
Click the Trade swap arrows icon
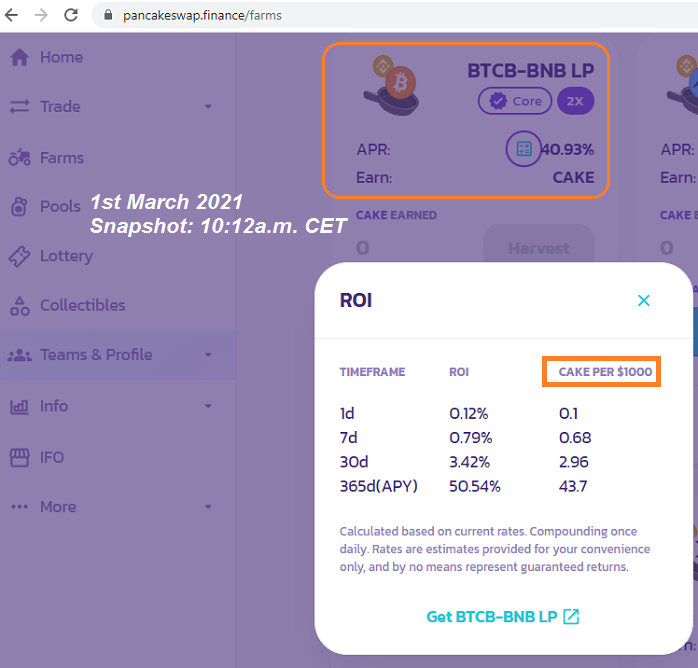tap(20, 107)
